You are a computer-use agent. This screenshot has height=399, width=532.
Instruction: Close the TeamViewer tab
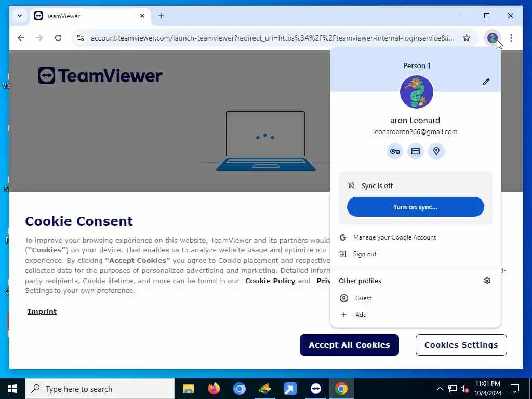pyautogui.click(x=142, y=16)
